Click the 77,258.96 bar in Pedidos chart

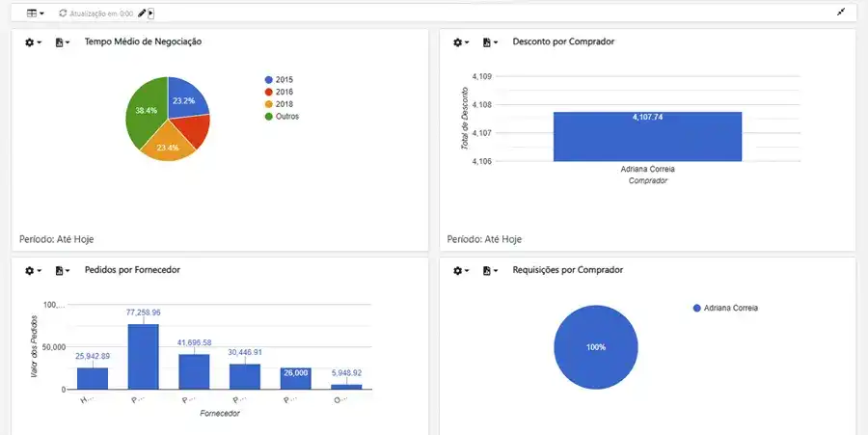143,356
